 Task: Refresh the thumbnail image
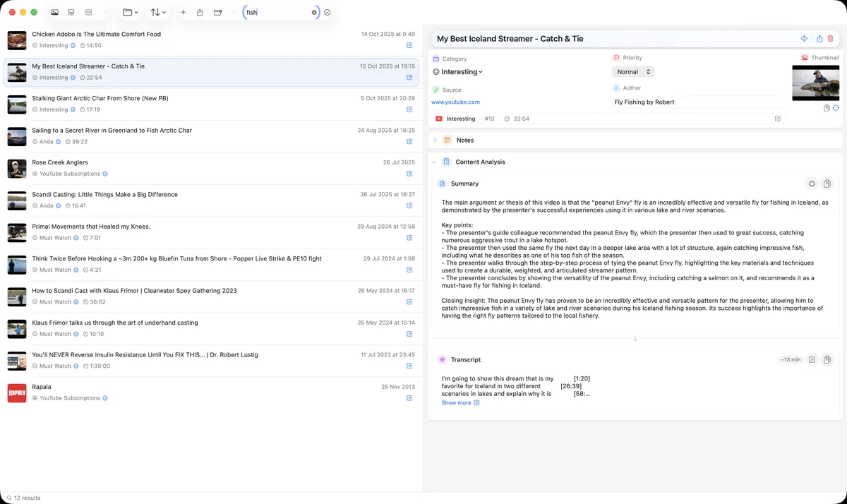click(836, 108)
